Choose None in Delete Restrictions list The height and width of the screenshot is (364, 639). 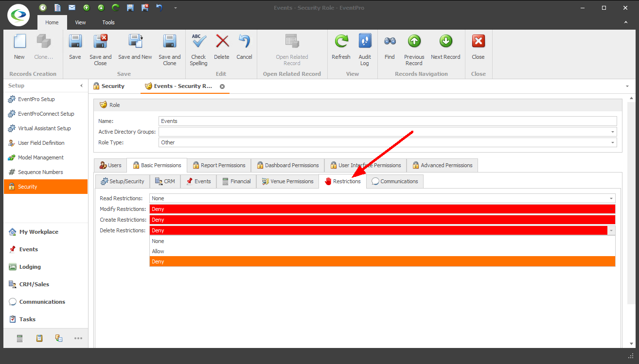[382, 241]
